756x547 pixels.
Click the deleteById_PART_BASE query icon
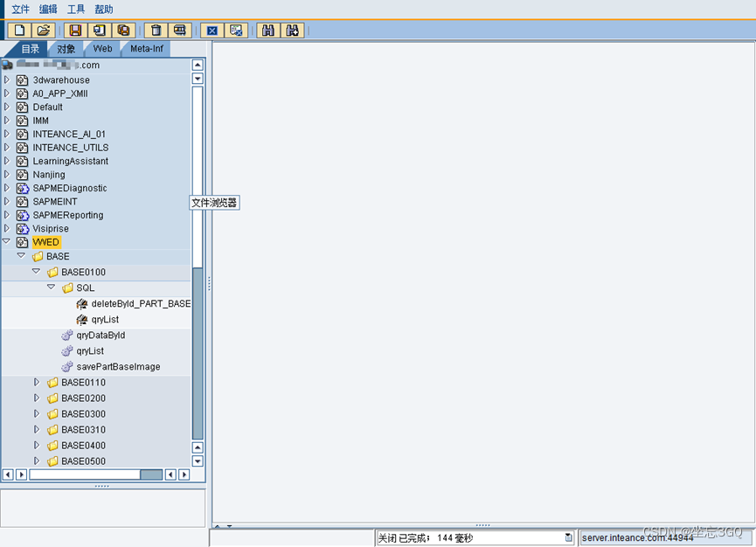(x=81, y=303)
